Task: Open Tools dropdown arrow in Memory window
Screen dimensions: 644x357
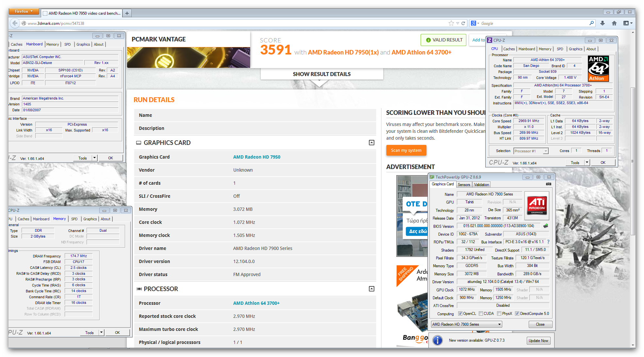Action: pos(101,333)
